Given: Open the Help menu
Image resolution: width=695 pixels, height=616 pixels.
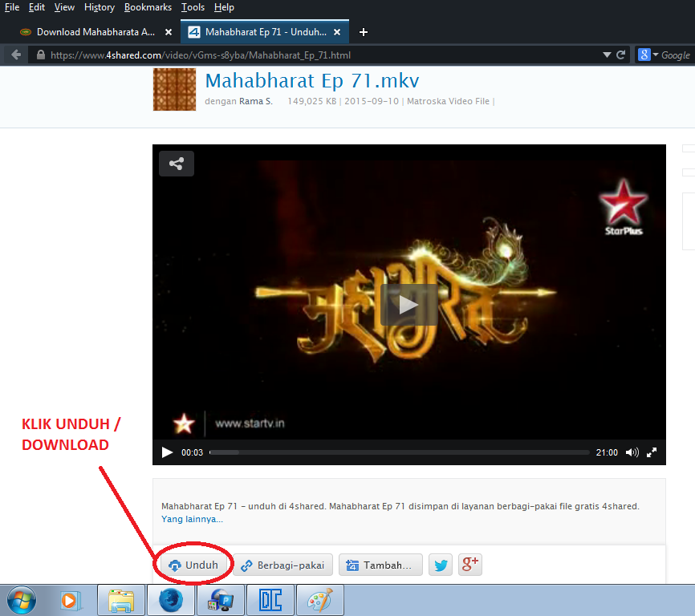Looking at the screenshot, I should pos(224,7).
